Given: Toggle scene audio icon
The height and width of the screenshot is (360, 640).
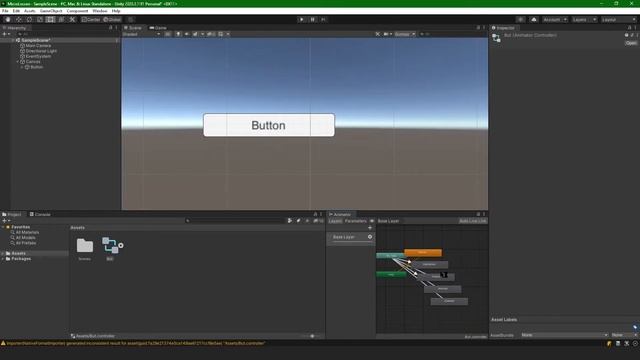Looking at the screenshot, I should tap(187, 34).
